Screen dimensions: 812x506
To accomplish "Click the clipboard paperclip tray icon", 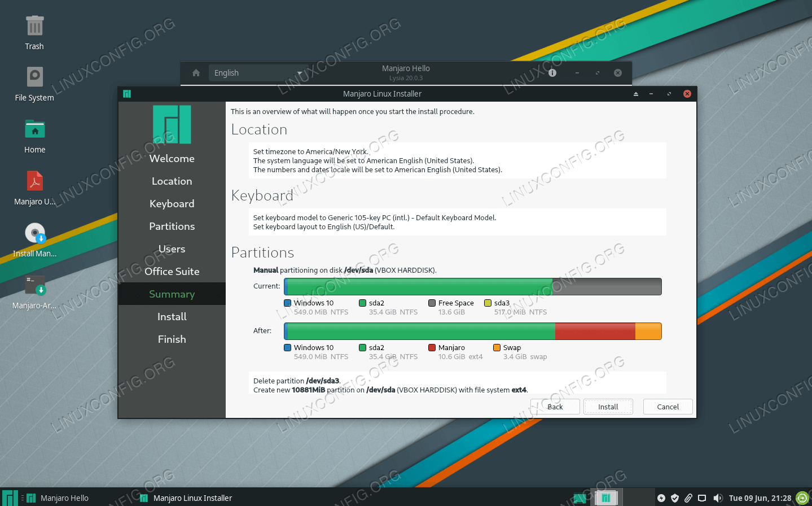I will point(688,498).
